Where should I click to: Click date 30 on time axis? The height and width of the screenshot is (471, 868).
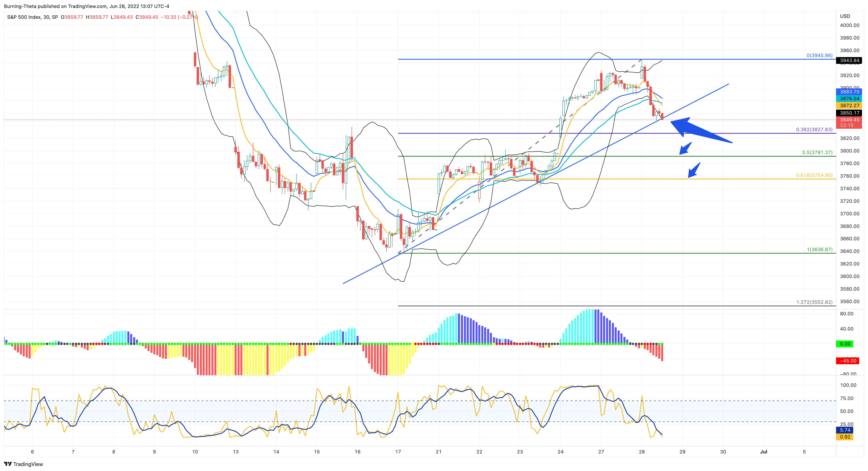(723, 452)
